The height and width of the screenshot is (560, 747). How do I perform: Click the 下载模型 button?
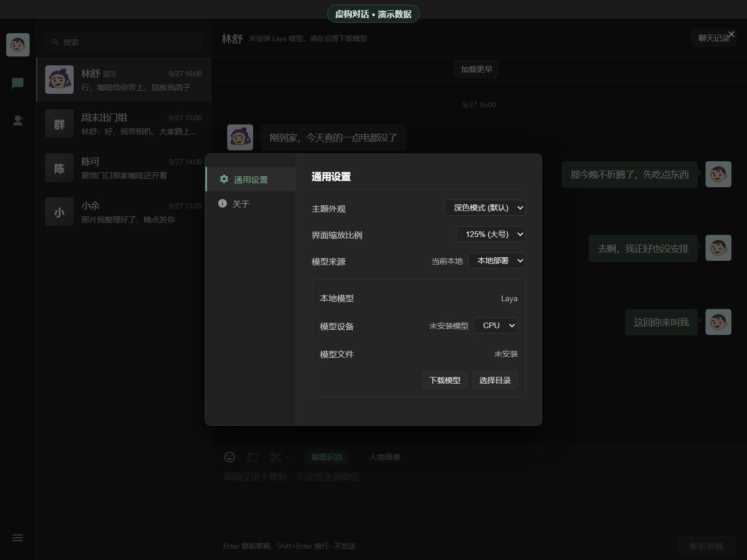[x=445, y=380]
